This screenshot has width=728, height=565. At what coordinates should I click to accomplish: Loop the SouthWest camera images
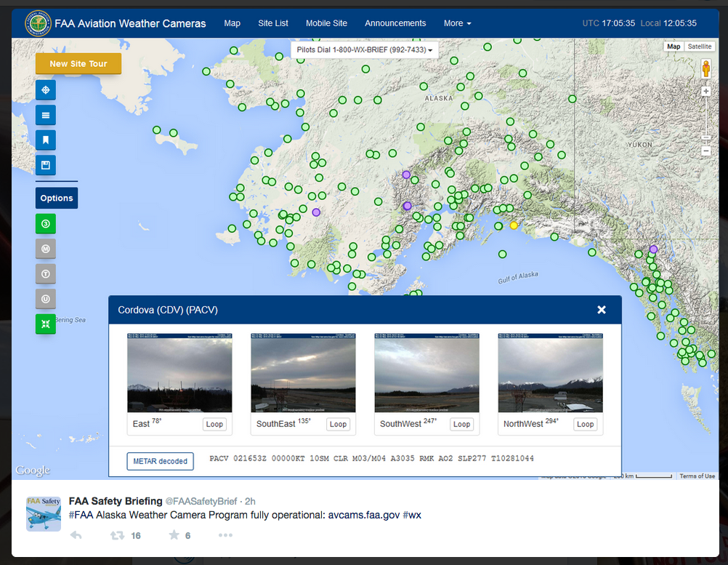[x=461, y=424]
